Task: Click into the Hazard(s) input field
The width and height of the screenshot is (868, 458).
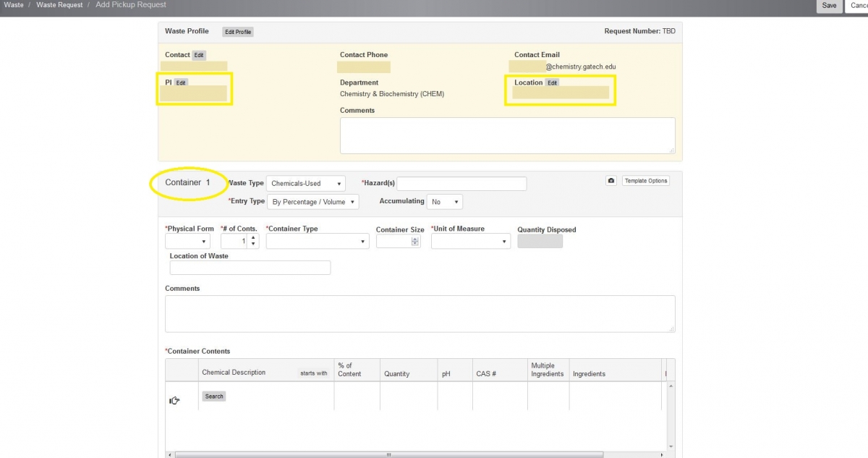Action: (461, 184)
